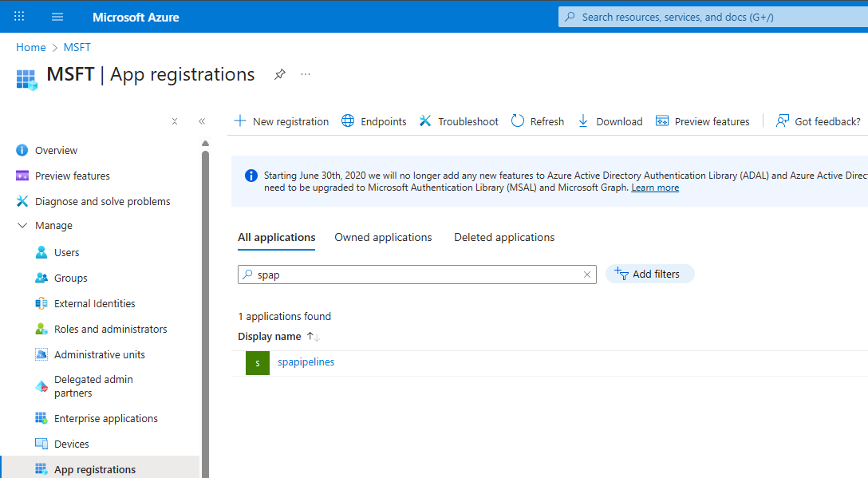Open the ellipsis more options menu
Image resolution: width=868 pixels, height=478 pixels.
306,74
